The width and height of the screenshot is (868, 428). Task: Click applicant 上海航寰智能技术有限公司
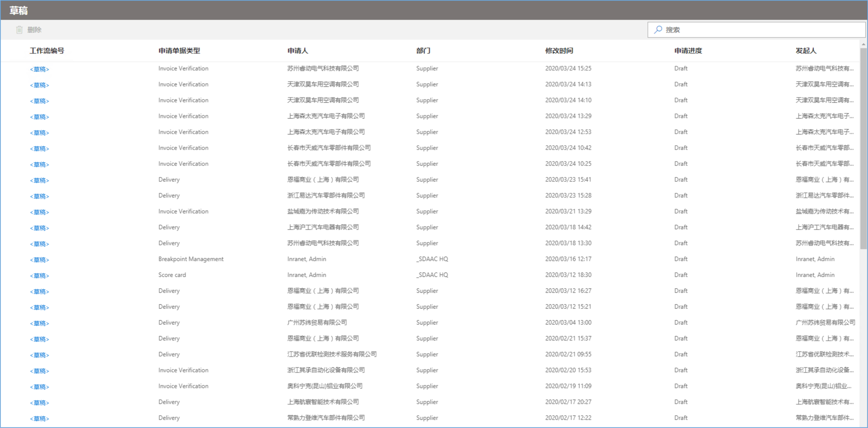(323, 401)
